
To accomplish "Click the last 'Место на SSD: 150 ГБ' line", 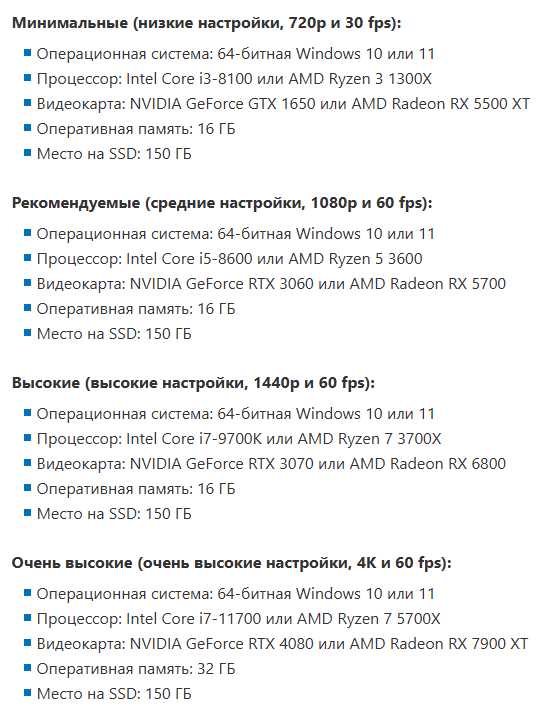I will pos(114,694).
